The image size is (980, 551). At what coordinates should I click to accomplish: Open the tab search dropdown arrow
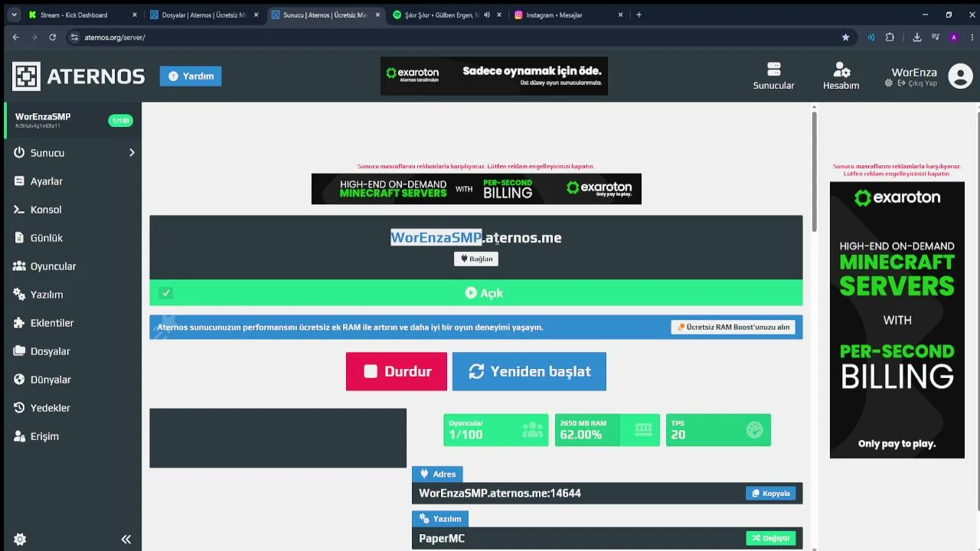(x=14, y=15)
